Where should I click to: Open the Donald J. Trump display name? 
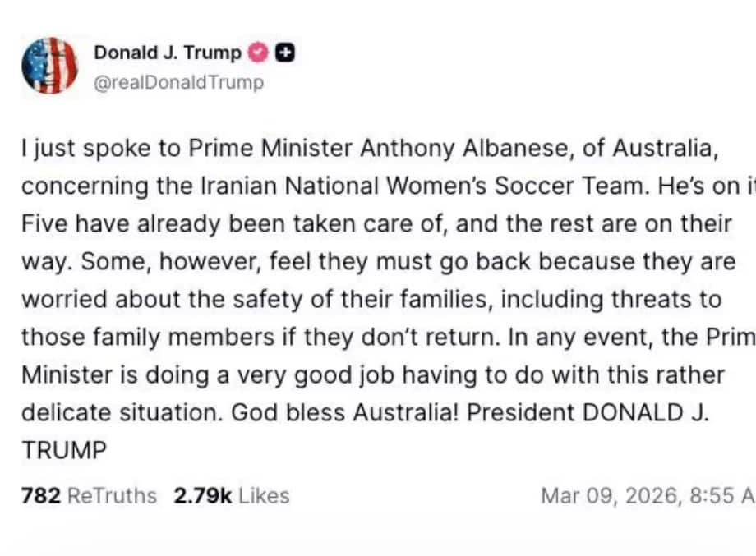coord(168,53)
